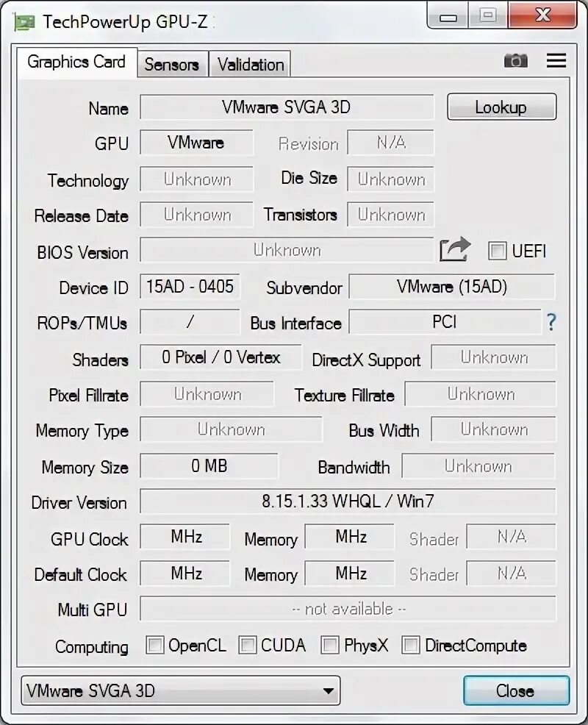588x725 pixels.
Task: Click the "Driver Version" label
Action: click(x=79, y=503)
